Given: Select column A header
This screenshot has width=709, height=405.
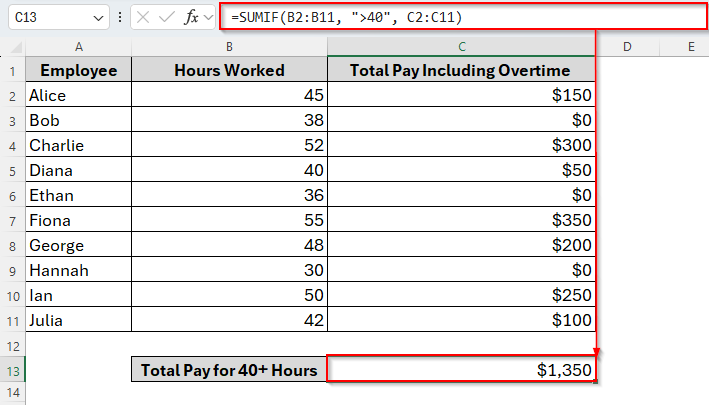Looking at the screenshot, I should pos(78,47).
